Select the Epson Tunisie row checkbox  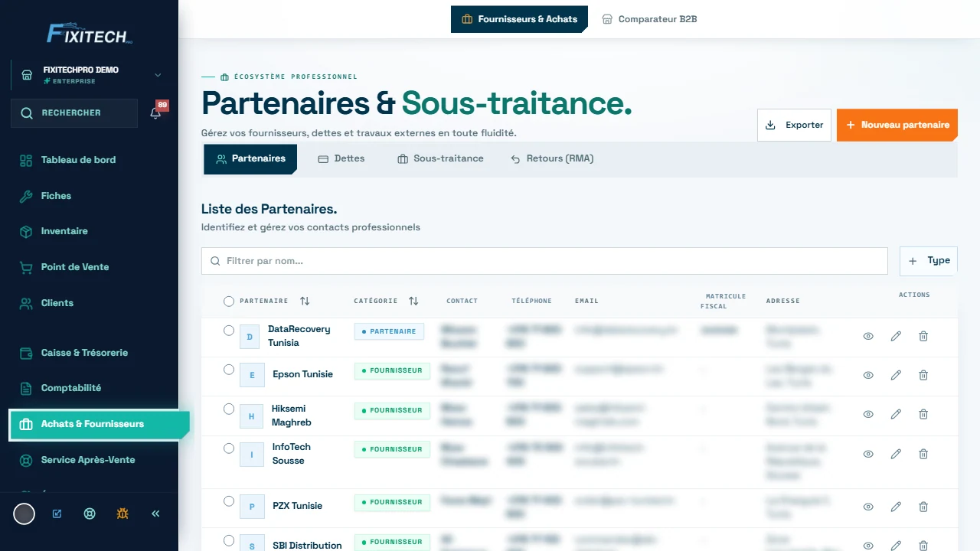click(229, 370)
